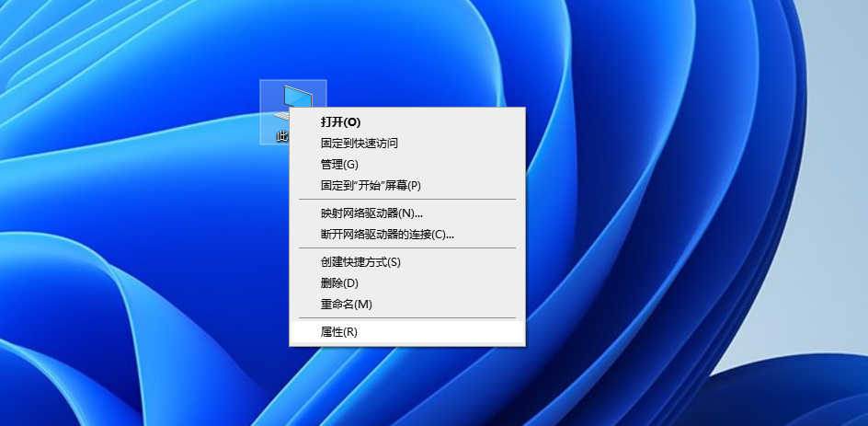Select 创建快捷方式(S) menu item
The width and height of the screenshot is (868, 426).
[x=406, y=262]
